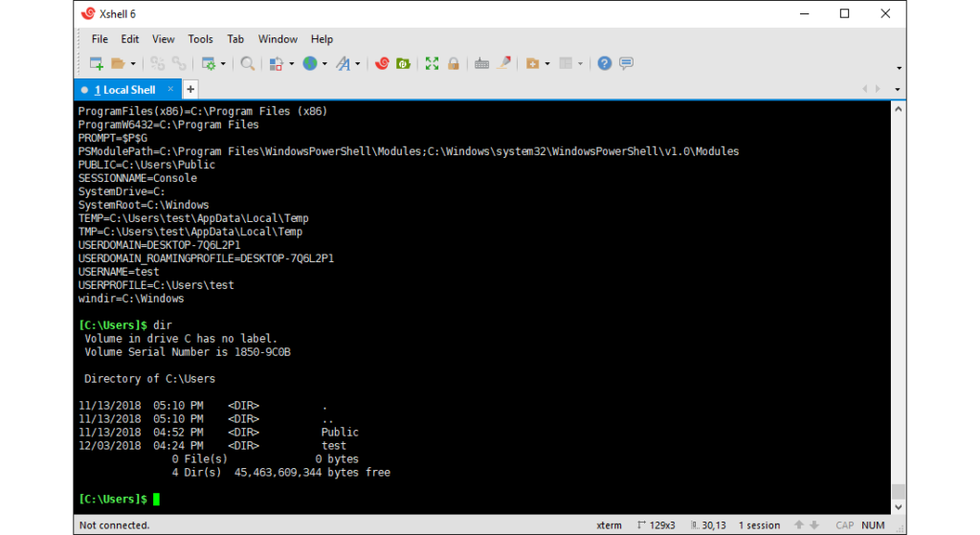Click the blue Help question mark icon
The height and width of the screenshot is (535, 980).
(x=605, y=63)
